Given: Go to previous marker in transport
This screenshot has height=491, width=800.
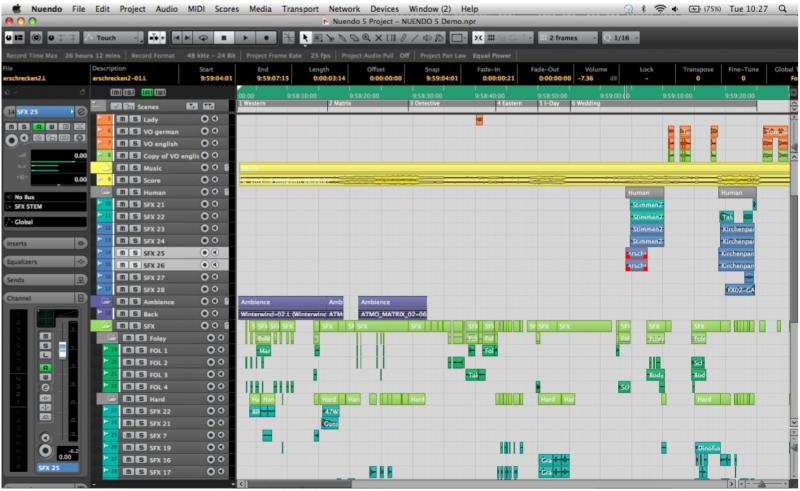Looking at the screenshot, I should (x=176, y=38).
